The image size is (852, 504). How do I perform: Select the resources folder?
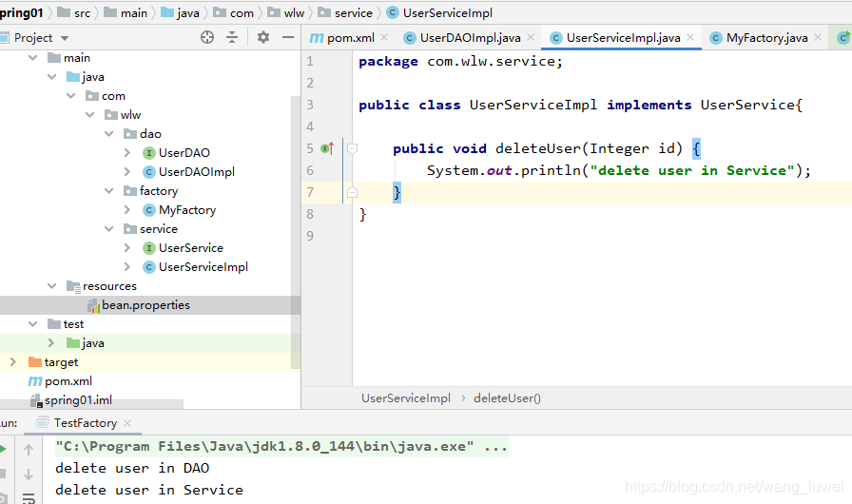coord(102,286)
